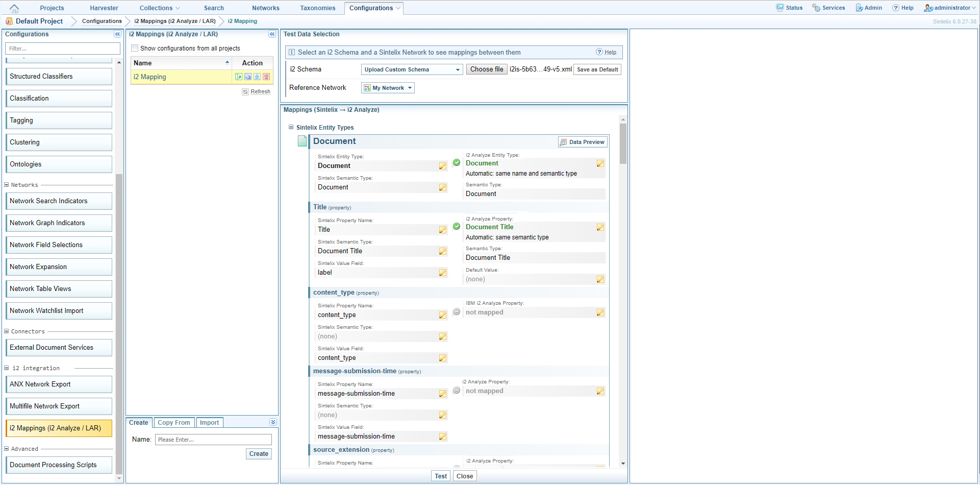Image resolution: width=980 pixels, height=485 pixels.
Task: Click the home icon in top bar
Action: (x=14, y=8)
